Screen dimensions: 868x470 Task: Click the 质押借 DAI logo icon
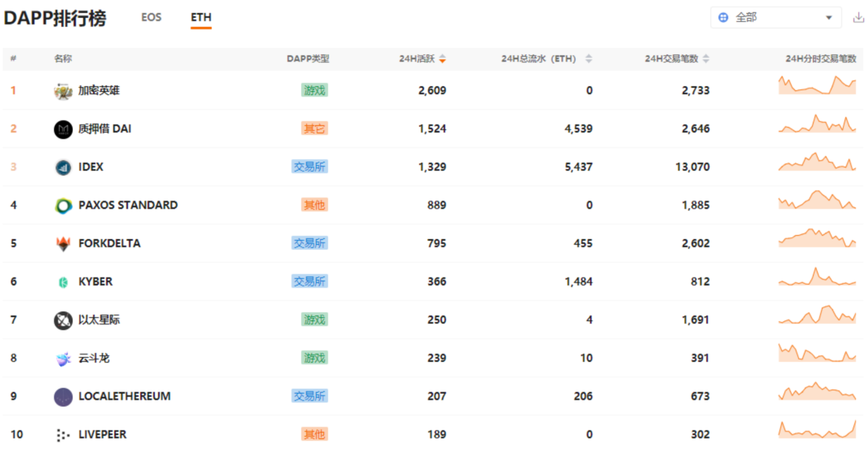click(63, 129)
